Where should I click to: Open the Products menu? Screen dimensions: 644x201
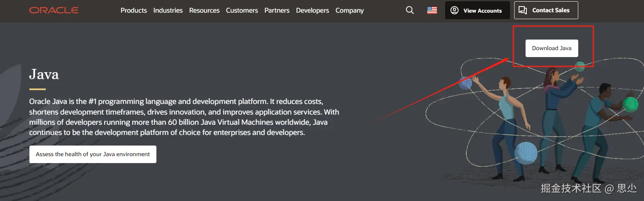pyautogui.click(x=134, y=10)
